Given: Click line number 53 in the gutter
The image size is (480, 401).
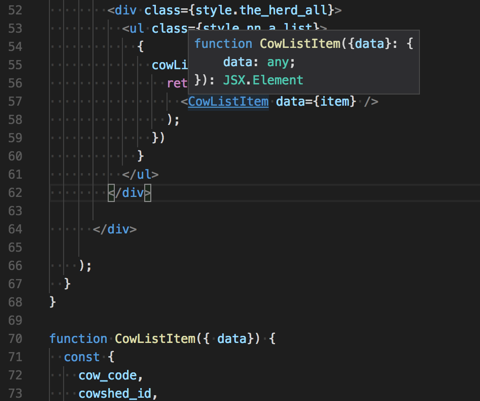Looking at the screenshot, I should point(15,28).
